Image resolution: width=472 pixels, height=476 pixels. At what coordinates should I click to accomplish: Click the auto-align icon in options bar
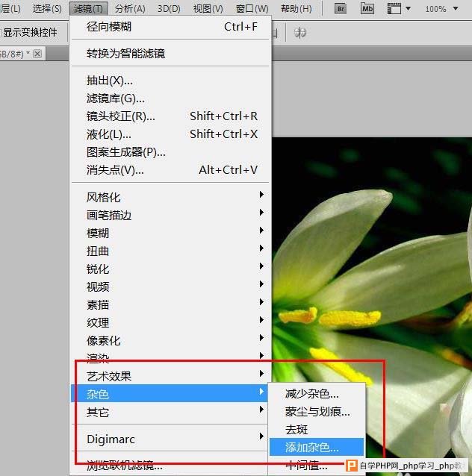[299, 33]
